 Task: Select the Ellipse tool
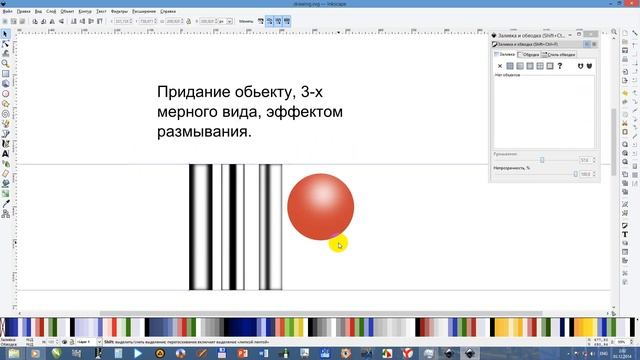coord(5,94)
